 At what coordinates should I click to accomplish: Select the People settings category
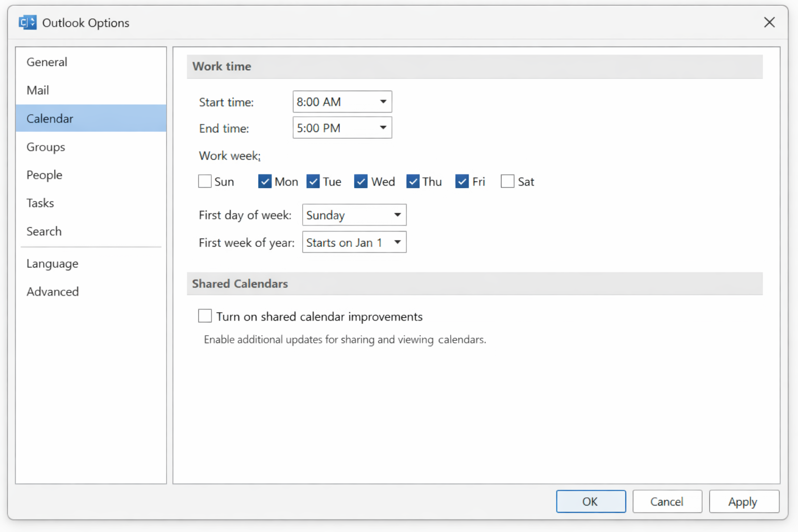[44, 175]
